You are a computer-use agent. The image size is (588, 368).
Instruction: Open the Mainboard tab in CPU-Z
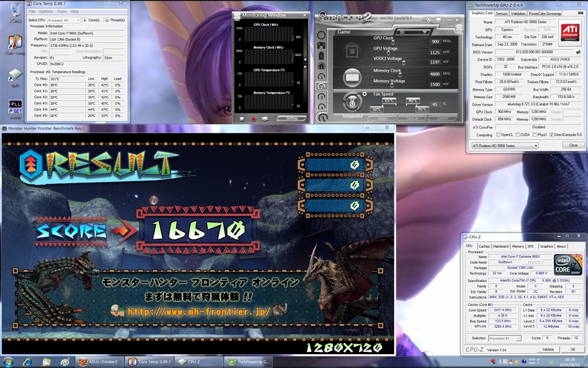[x=501, y=246]
